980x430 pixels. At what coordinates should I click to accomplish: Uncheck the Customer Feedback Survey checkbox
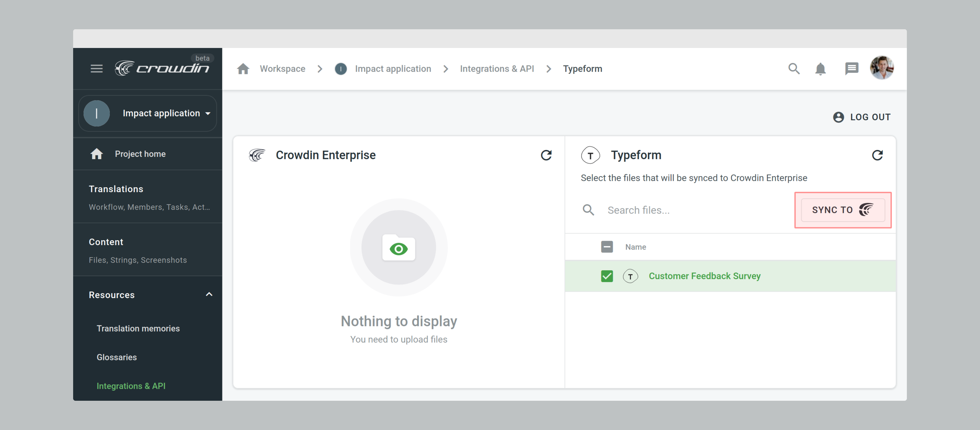tap(607, 276)
